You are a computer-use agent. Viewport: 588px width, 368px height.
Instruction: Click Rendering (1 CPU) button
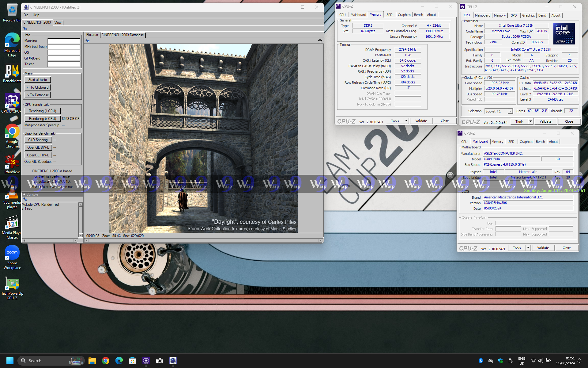(43, 111)
